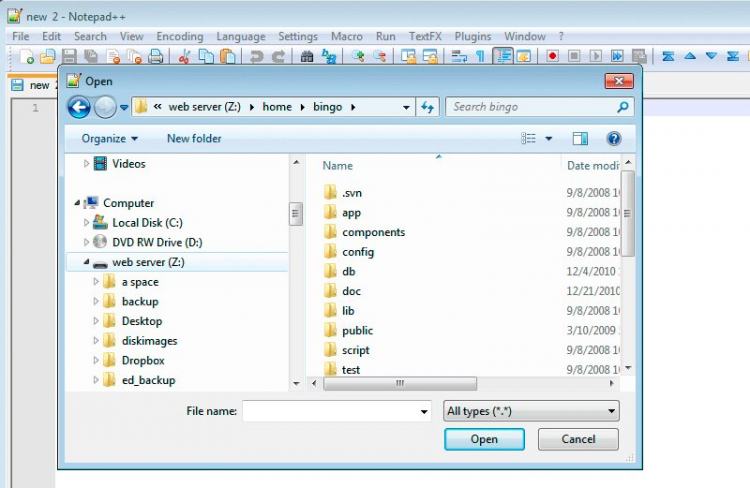The image size is (750, 488).
Task: Click the Save floppy disk toolbar icon
Action: point(69,56)
